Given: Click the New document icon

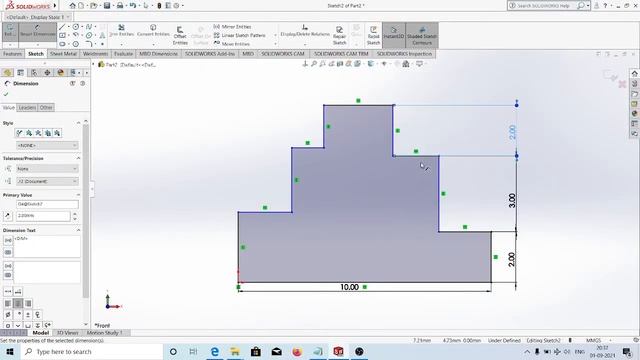Looking at the screenshot, I should coord(81,6).
